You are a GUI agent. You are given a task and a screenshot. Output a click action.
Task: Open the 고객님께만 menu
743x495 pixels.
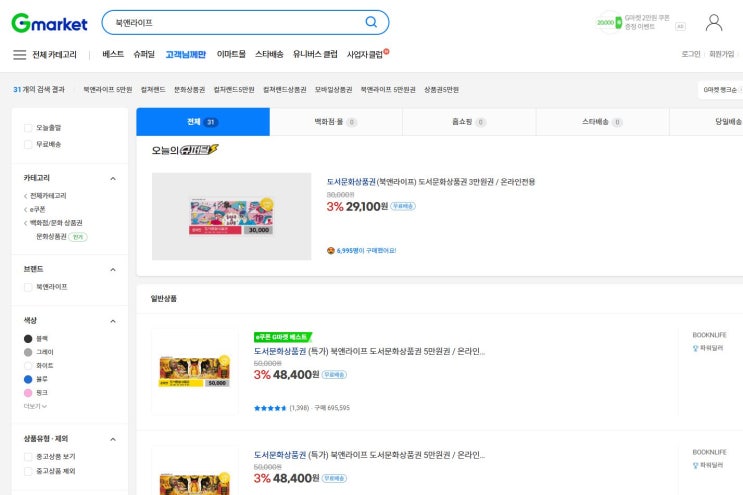click(x=186, y=54)
